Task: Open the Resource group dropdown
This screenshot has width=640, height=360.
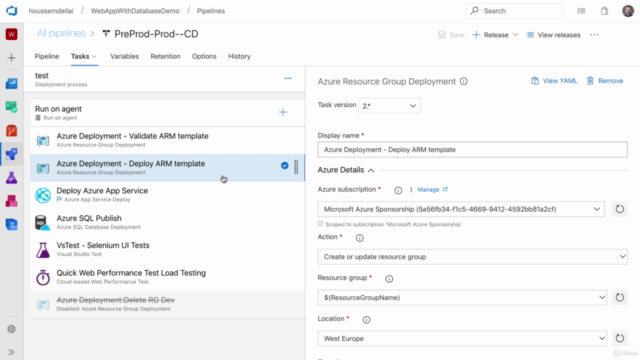Action: click(462, 298)
